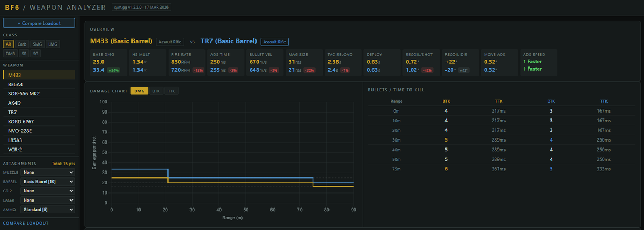Choose B36A4 in the weapon list

39,85
